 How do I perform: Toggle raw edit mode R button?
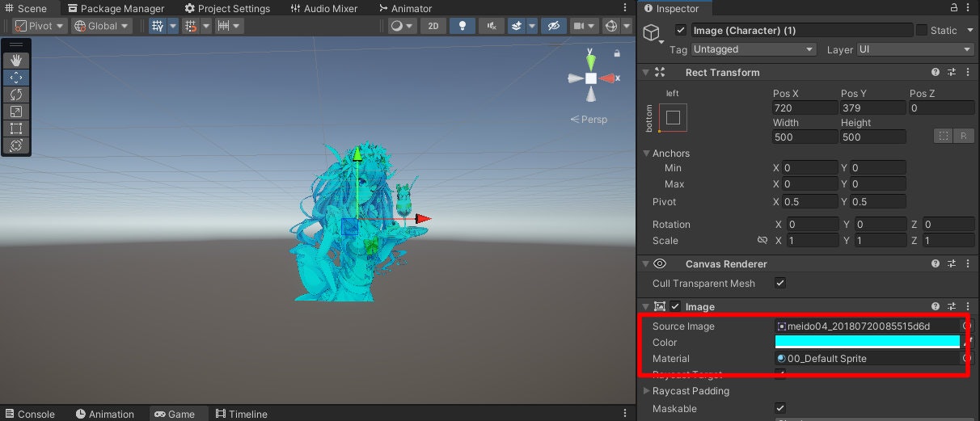click(x=964, y=137)
